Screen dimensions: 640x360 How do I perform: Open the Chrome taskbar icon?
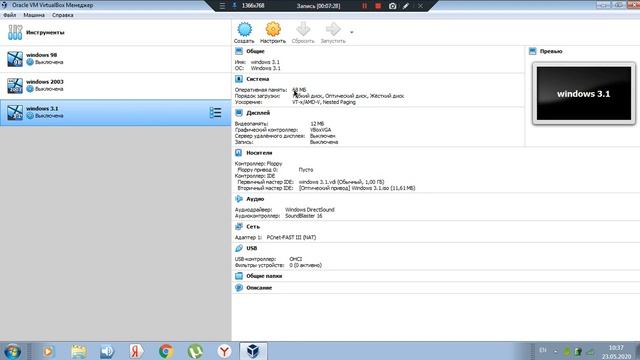[166, 351]
